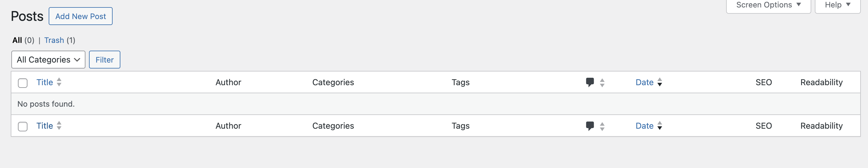Click the comments bubble icon in footer row
This screenshot has width=868, height=168.
coord(590,126)
